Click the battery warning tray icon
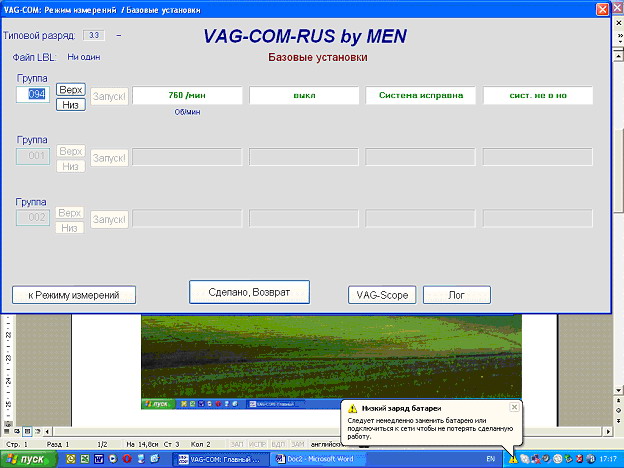This screenshot has width=624, height=468. [x=513, y=459]
